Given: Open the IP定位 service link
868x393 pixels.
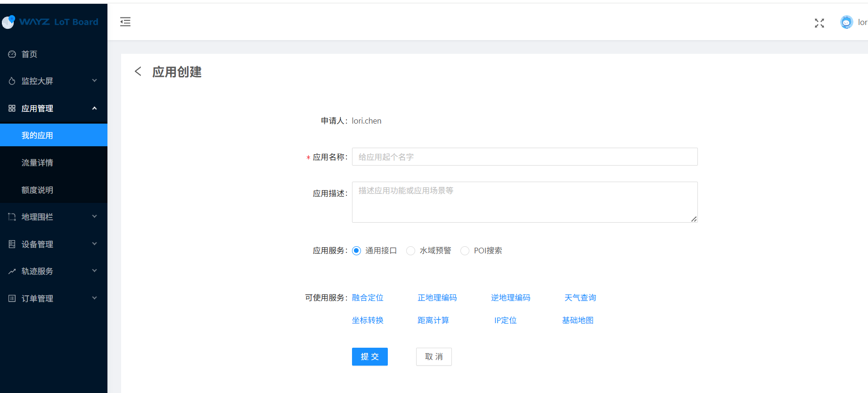Looking at the screenshot, I should tap(505, 320).
